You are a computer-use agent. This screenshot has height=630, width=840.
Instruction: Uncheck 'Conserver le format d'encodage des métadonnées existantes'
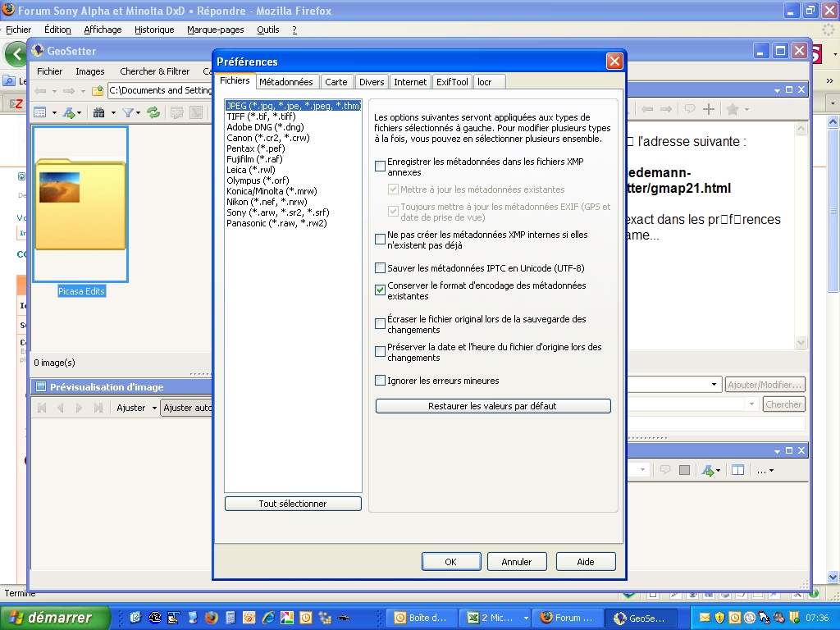(x=380, y=290)
